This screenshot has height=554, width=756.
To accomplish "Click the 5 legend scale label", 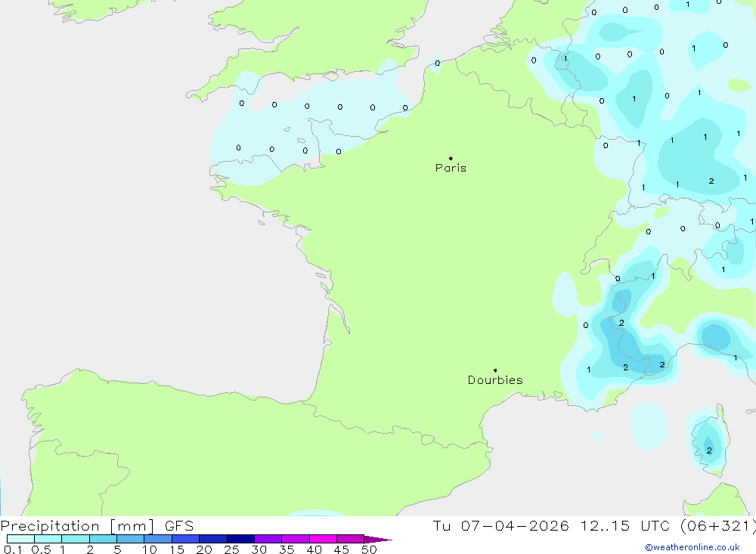I will click(x=117, y=549).
